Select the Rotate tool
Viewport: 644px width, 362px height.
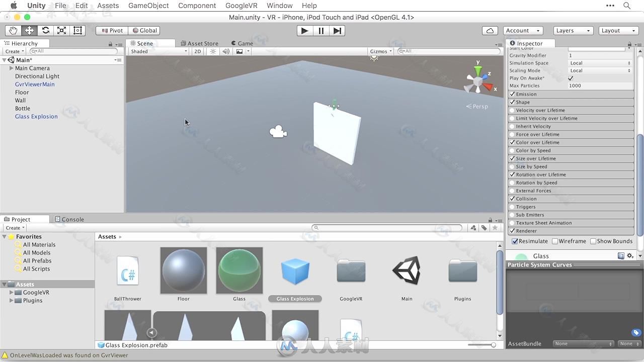point(45,31)
